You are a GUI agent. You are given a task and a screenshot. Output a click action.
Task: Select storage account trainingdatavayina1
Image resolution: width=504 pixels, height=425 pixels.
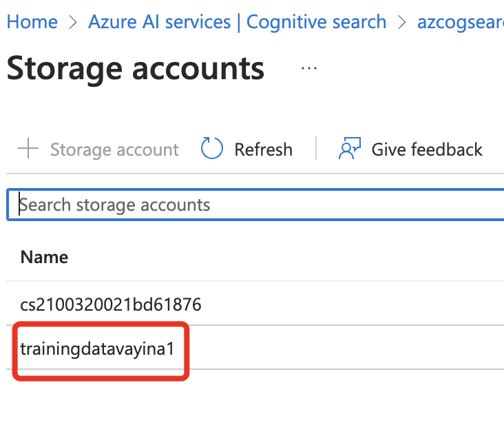click(x=97, y=349)
